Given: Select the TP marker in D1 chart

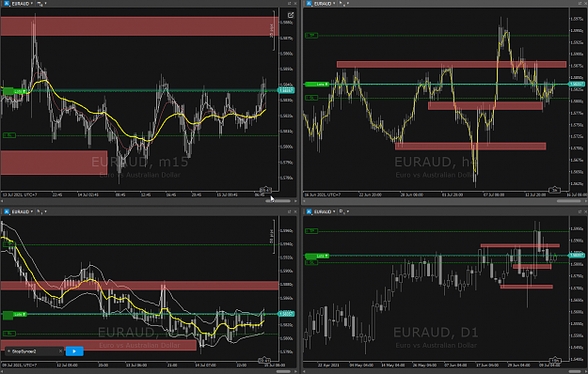Looking at the screenshot, I should 311,231.
